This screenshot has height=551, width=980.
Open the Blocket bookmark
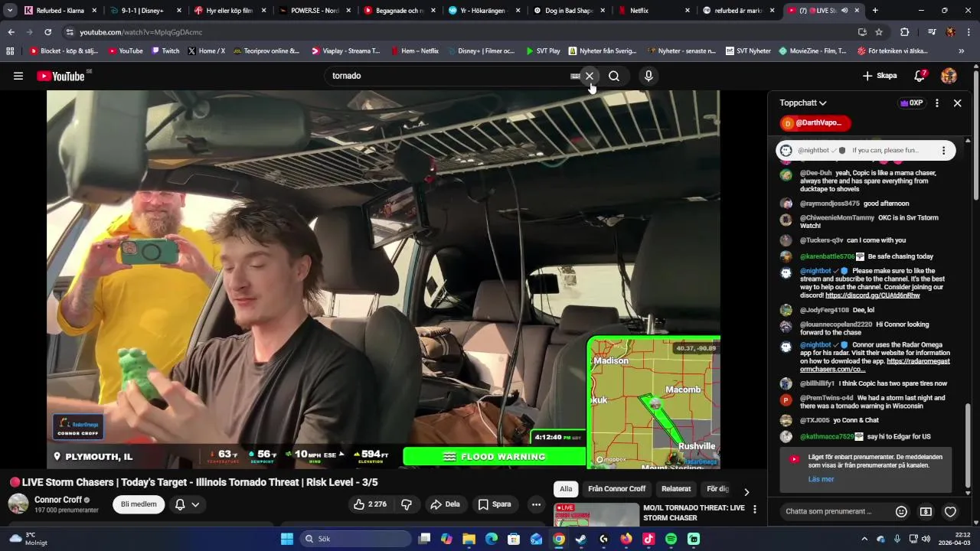(x=65, y=51)
